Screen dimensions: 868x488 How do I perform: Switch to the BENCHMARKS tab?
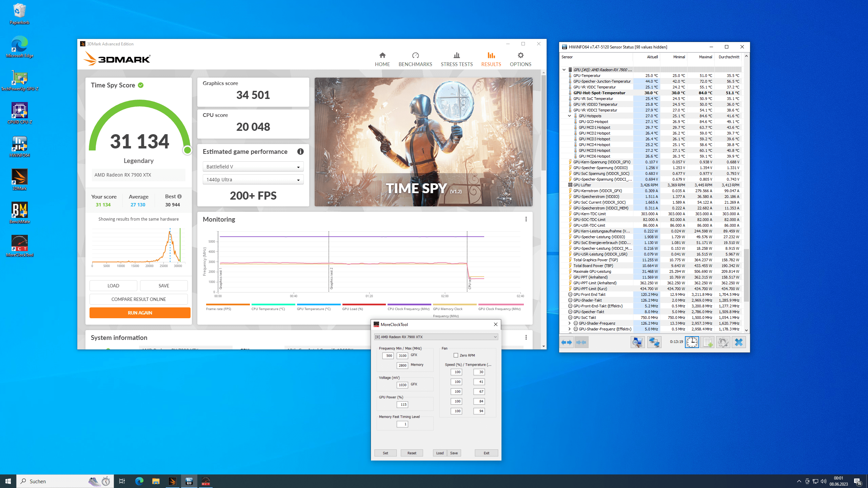[x=415, y=59]
